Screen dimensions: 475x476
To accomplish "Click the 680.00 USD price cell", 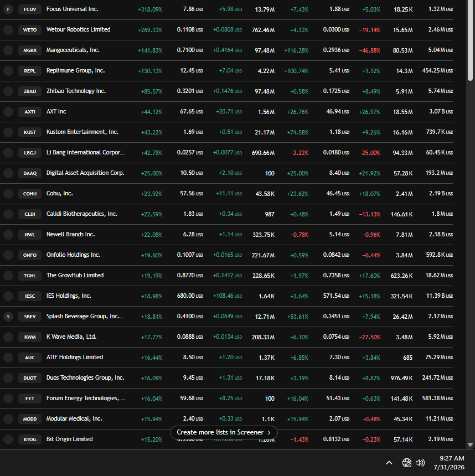I will tap(190, 296).
